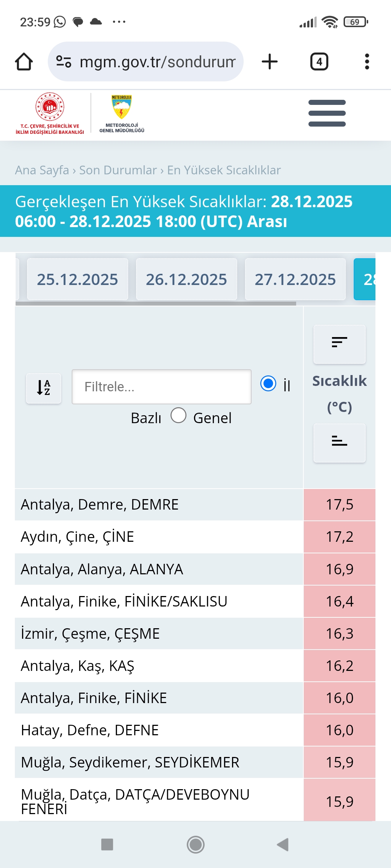Click the Filtrele search field
Image resolution: width=391 pixels, height=868 pixels.
[161, 387]
